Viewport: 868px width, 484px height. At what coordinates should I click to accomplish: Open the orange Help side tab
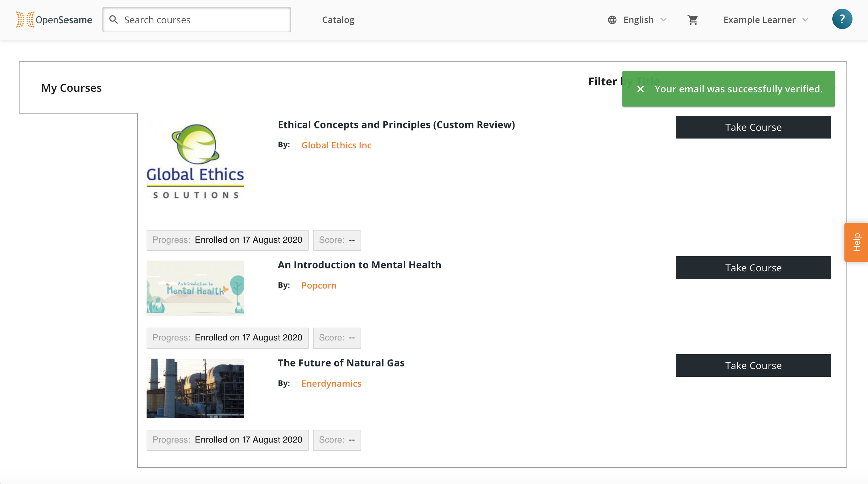[856, 242]
